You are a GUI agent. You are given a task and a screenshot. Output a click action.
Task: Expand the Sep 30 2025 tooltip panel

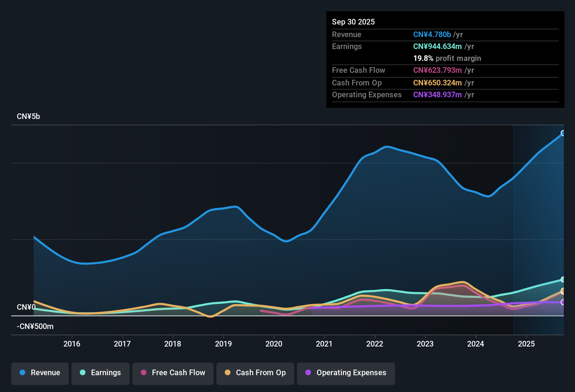pyautogui.click(x=353, y=22)
